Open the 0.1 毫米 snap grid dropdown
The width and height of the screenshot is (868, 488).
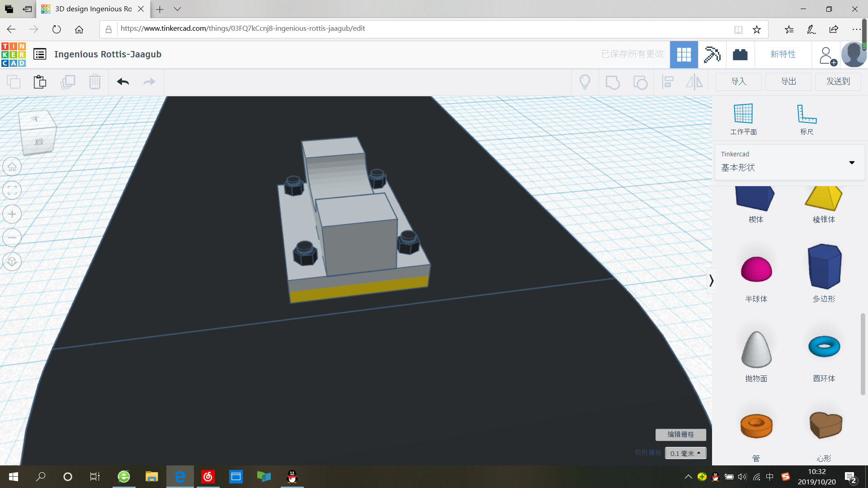(x=685, y=453)
